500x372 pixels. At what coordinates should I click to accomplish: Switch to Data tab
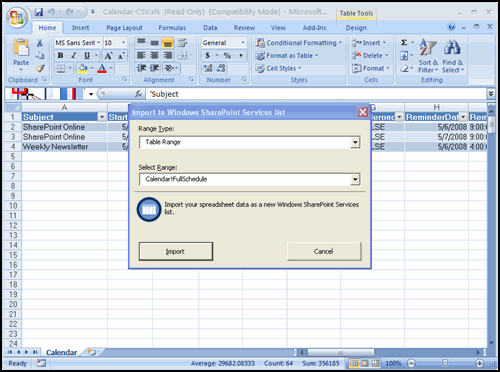coord(210,28)
